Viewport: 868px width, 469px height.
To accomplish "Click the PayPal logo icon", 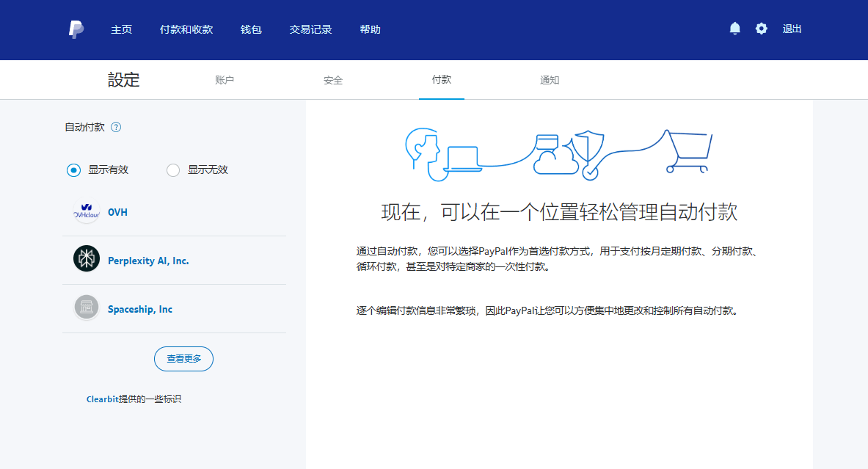I will (x=76, y=29).
